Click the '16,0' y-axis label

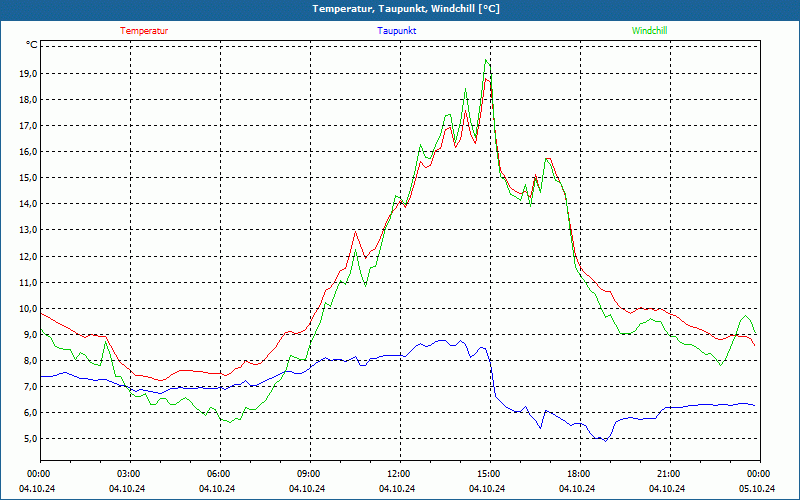[29, 152]
